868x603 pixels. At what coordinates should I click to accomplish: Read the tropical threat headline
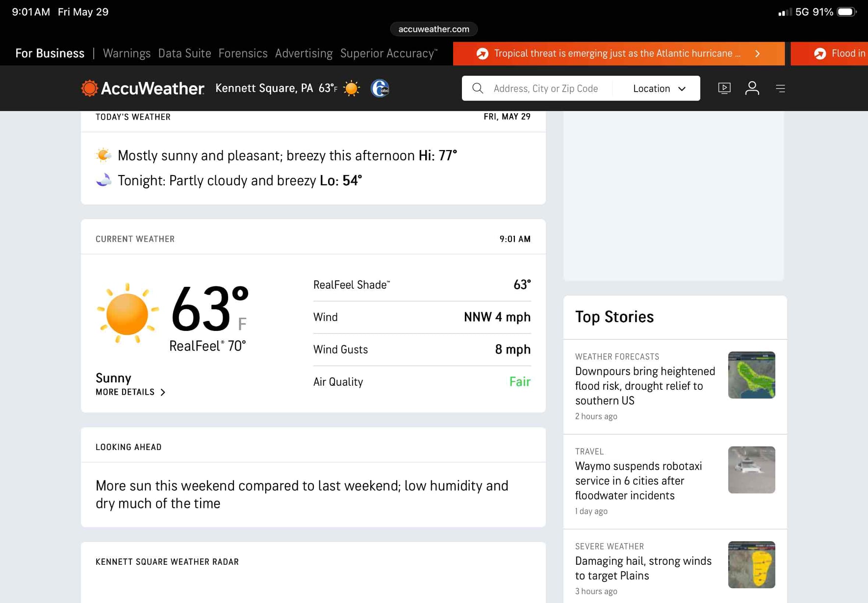point(617,53)
